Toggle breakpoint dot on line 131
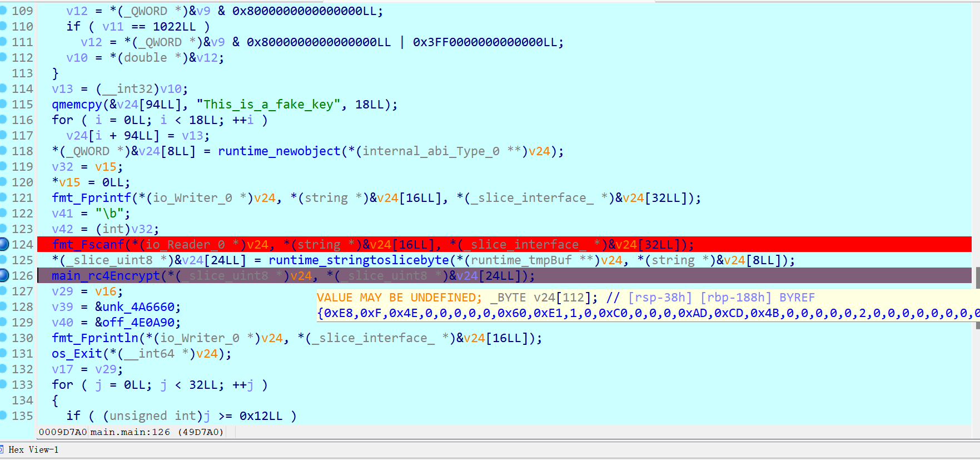 [3, 353]
